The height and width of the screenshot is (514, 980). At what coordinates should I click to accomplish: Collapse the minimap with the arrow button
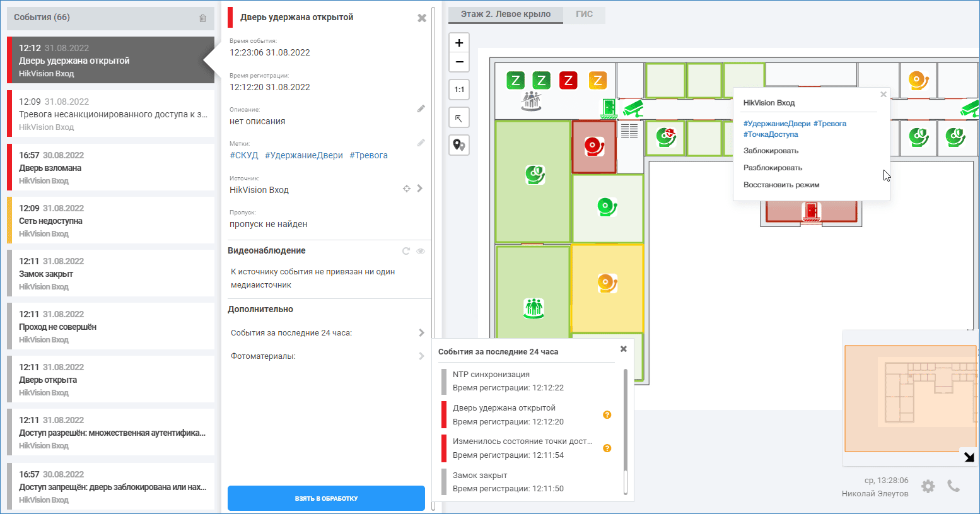pos(969,457)
